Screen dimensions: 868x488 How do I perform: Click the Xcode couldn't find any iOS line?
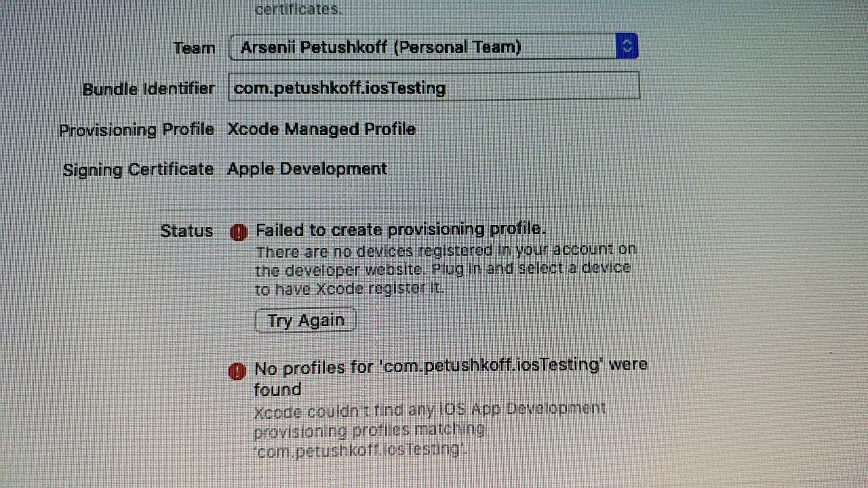point(430,409)
